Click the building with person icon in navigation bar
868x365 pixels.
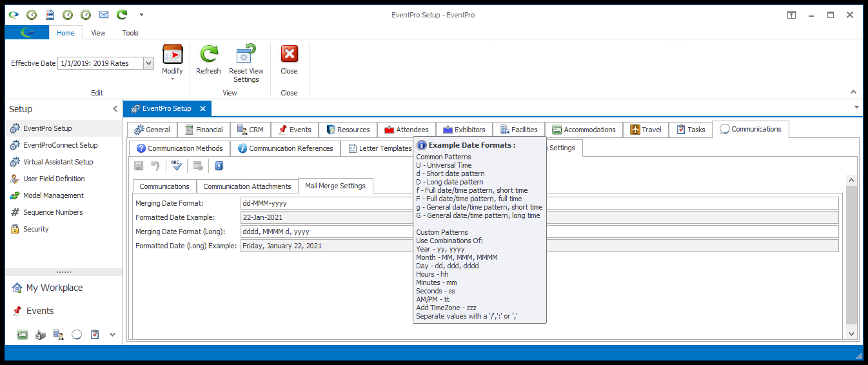click(59, 335)
